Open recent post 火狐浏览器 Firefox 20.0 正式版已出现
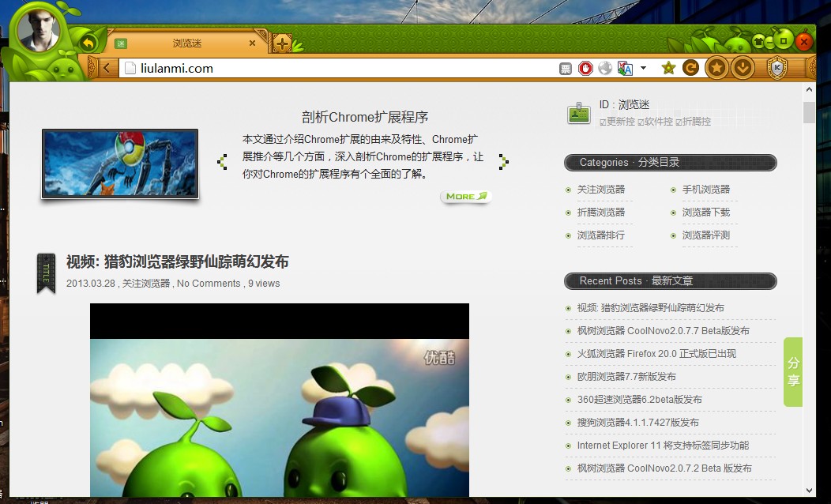 [656, 353]
